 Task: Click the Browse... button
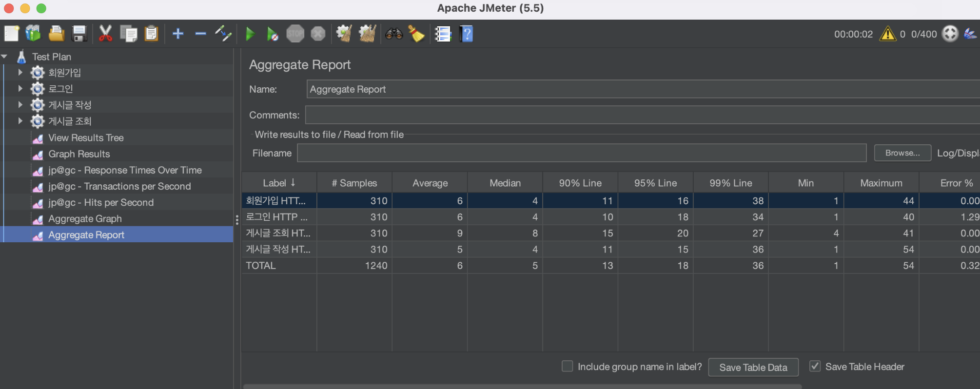point(902,153)
